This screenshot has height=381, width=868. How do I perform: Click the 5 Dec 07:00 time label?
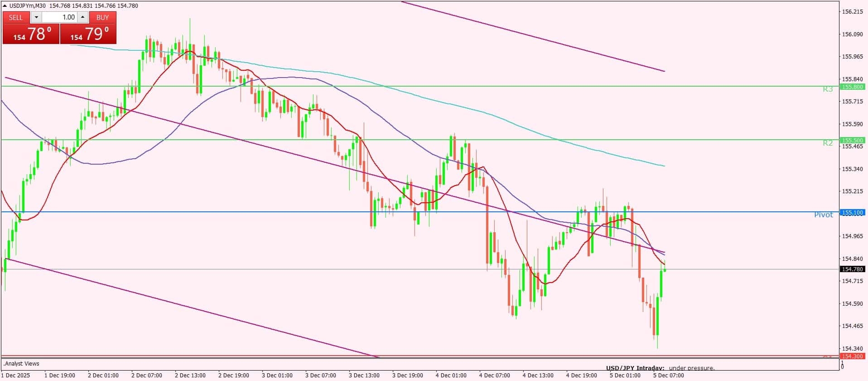pyautogui.click(x=669, y=376)
